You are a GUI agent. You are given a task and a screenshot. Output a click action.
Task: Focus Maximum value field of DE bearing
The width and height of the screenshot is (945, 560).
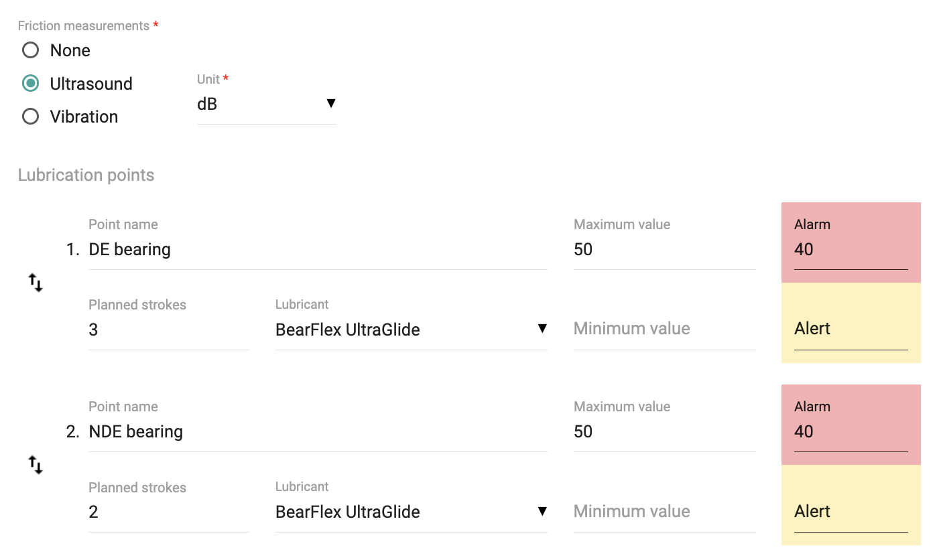(665, 250)
